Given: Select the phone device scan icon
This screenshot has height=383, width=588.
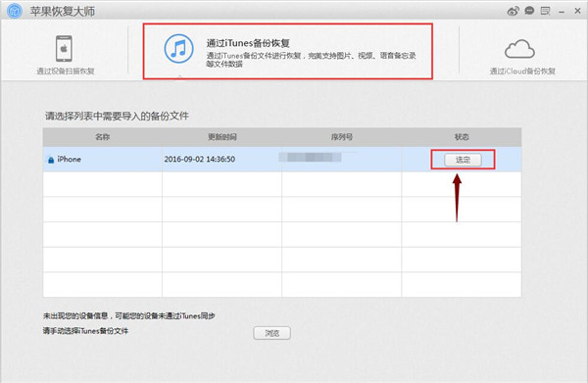Looking at the screenshot, I should click(x=64, y=48).
